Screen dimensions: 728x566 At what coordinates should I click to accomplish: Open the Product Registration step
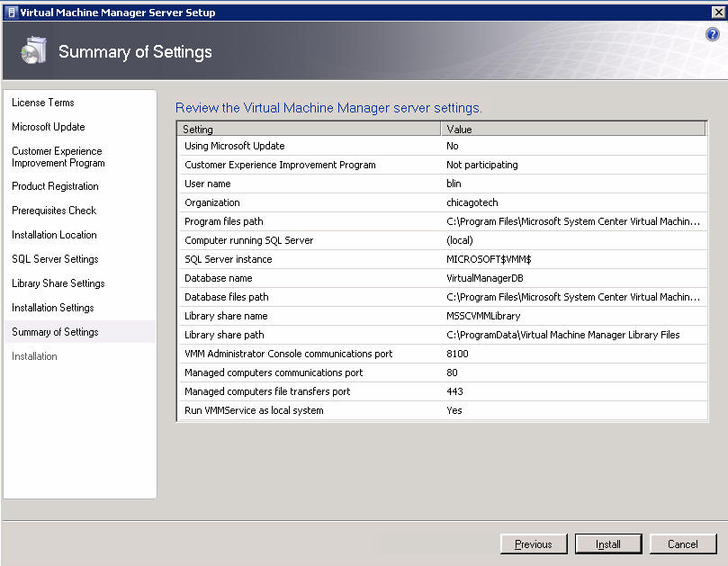click(55, 186)
